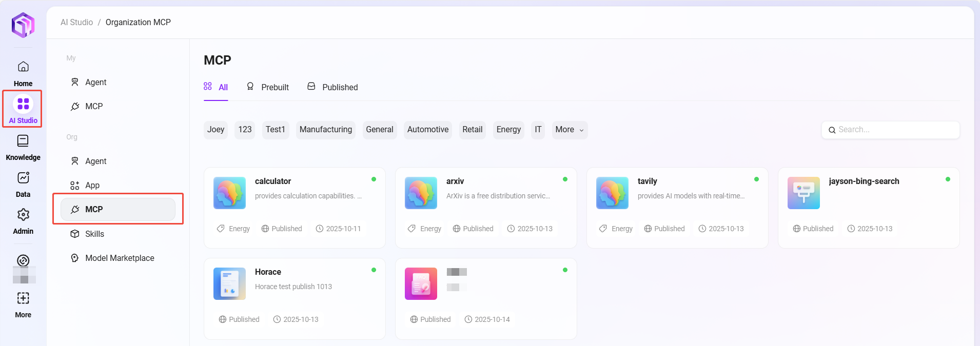Switch to the Prebuilt tab
This screenshot has width=980, height=346.
click(x=268, y=87)
